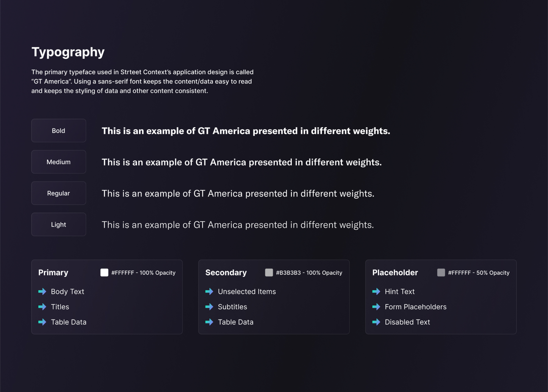Click the arrow icon beside Hint Text
This screenshot has width=548, height=392.
(x=376, y=292)
